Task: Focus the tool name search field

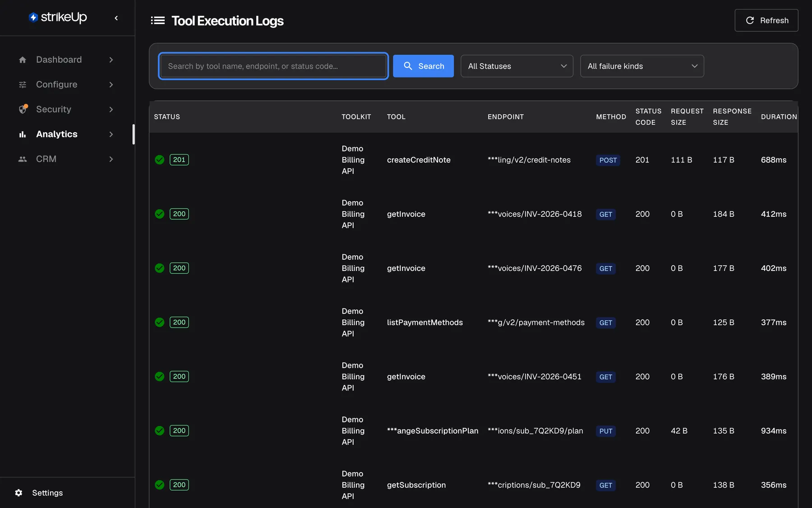Action: pos(273,66)
